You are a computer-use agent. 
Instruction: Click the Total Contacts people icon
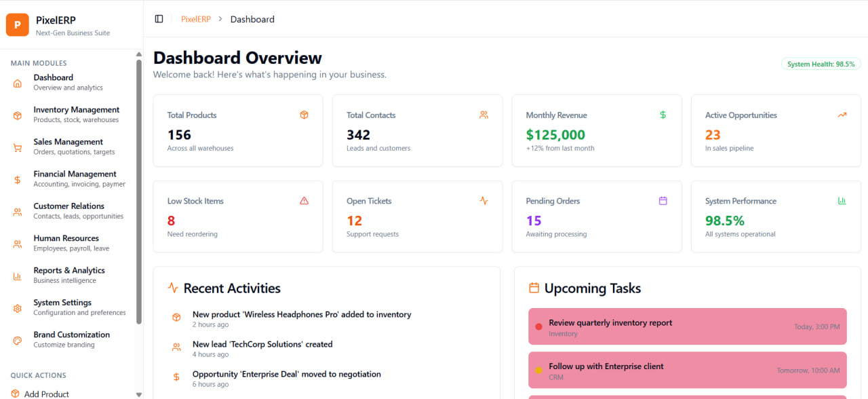click(484, 115)
